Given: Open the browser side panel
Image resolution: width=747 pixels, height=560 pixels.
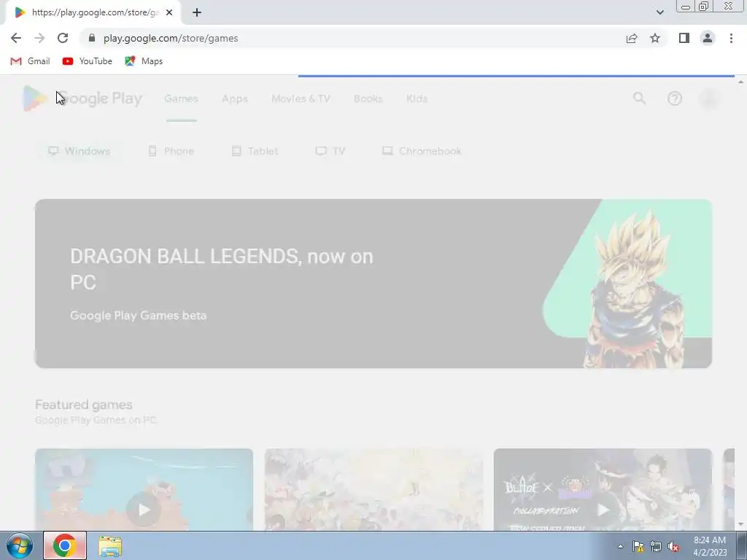Looking at the screenshot, I should tap(684, 38).
